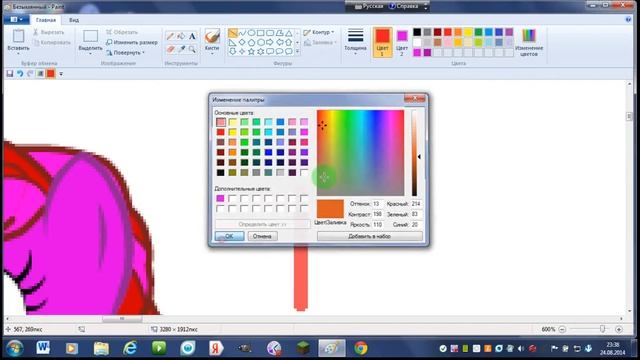Choose the Right triangle shape
This screenshot has width=640, height=360.
coord(233,42)
